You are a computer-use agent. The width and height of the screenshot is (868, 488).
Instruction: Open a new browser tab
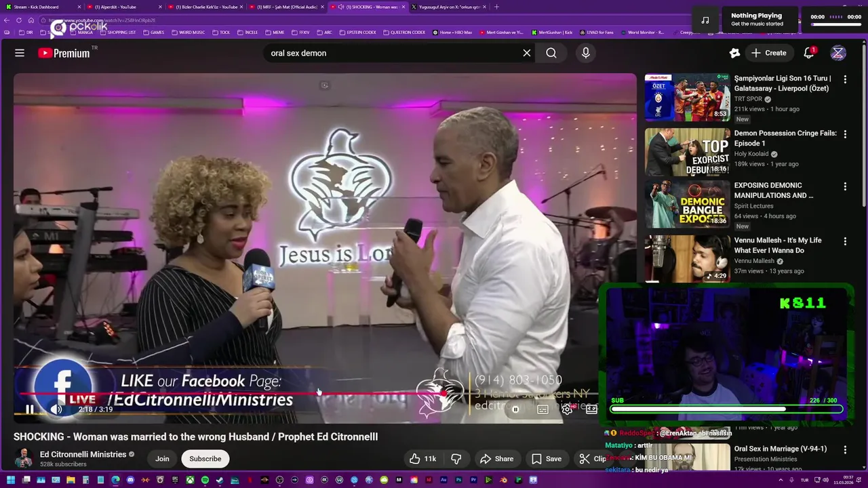coord(496,7)
